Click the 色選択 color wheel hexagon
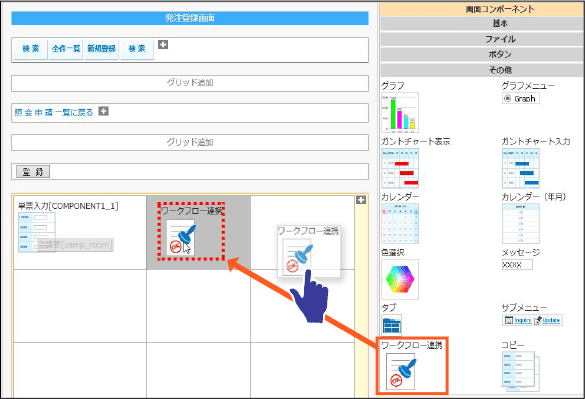 400,279
